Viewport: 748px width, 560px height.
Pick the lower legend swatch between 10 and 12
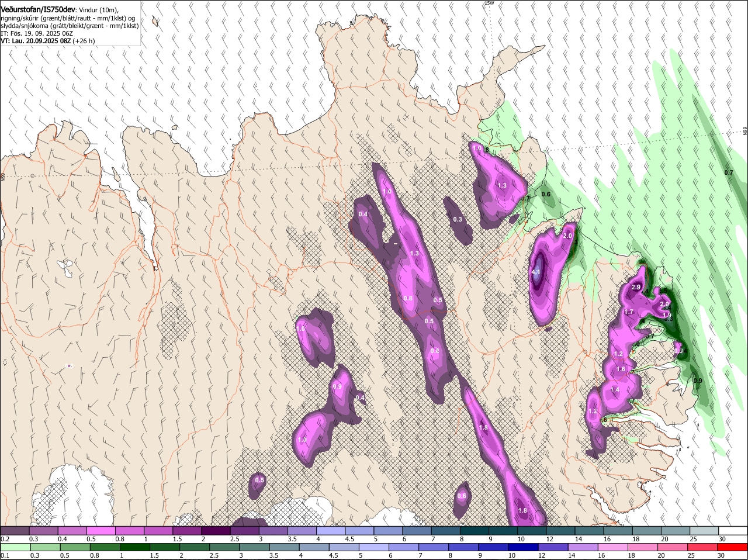click(525, 547)
